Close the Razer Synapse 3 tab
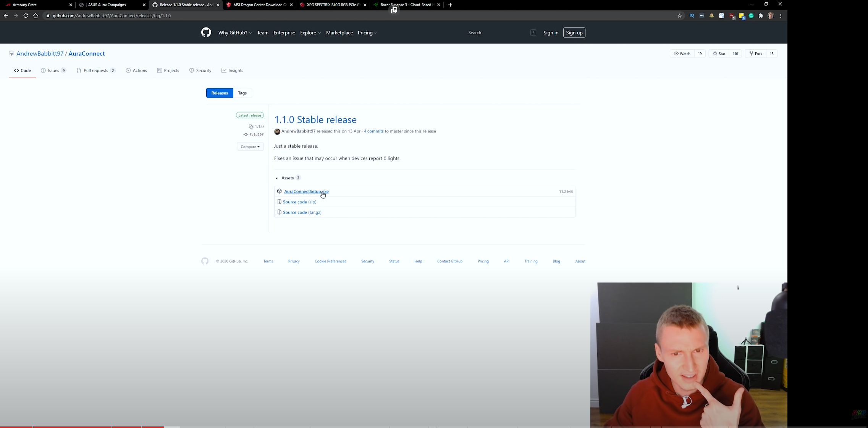 coord(438,5)
